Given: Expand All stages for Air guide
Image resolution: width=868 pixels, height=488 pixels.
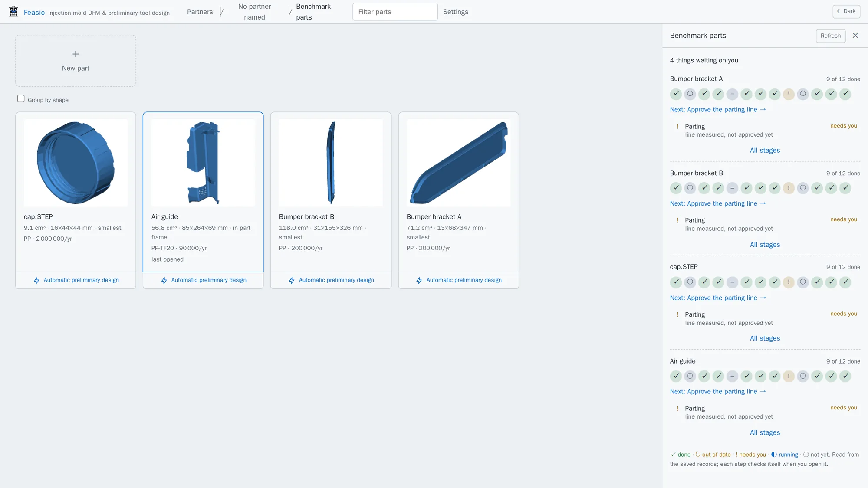Looking at the screenshot, I should coord(765,432).
